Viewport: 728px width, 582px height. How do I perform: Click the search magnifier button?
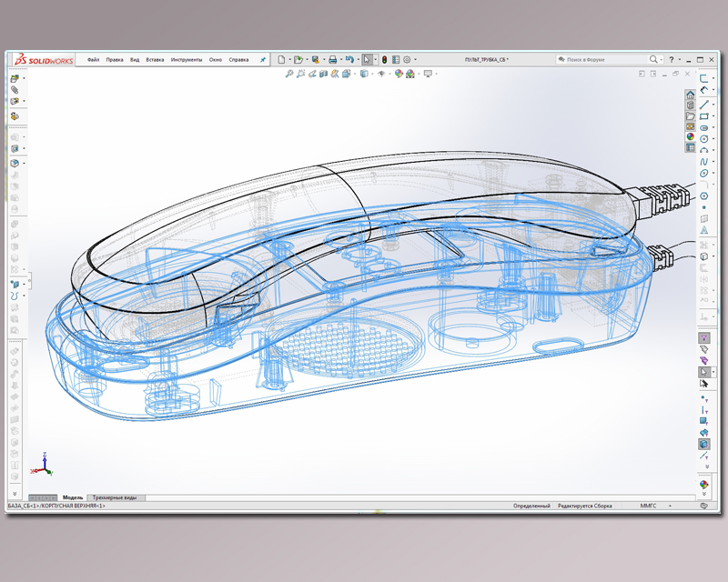[653, 59]
